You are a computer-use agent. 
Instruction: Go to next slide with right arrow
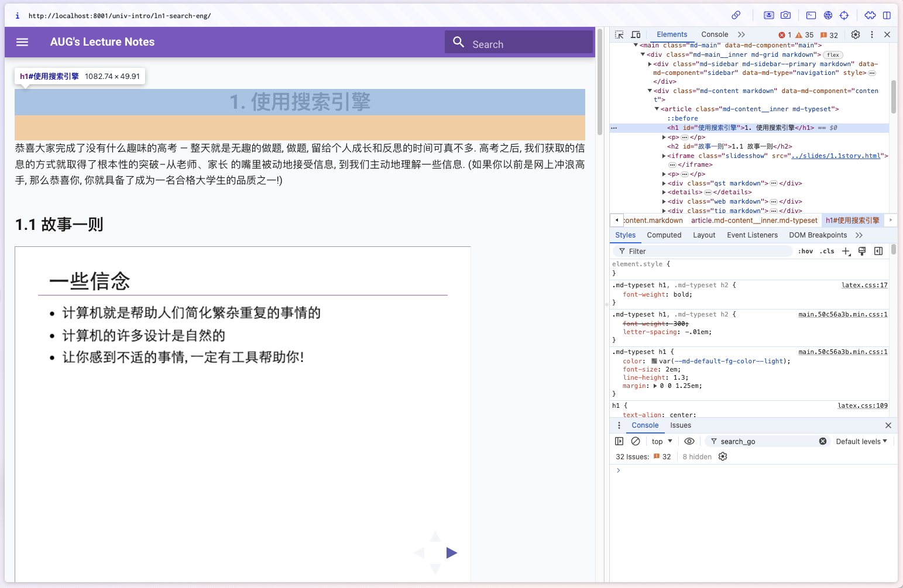[x=451, y=553]
